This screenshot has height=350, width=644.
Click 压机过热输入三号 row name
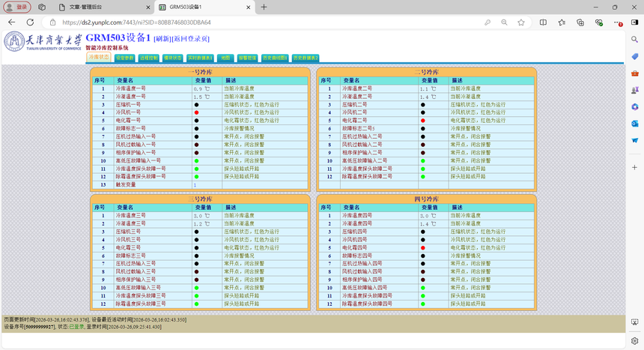[x=136, y=264]
